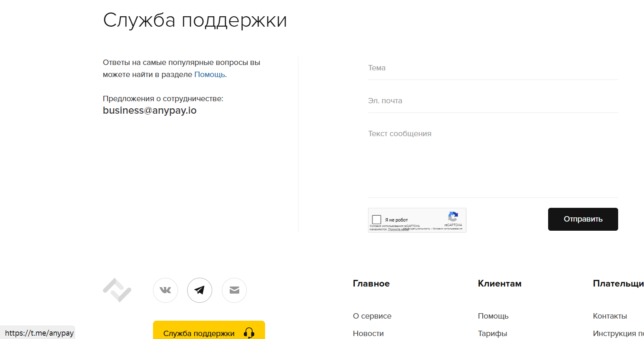Click Контакты in the Плательщикам column
This screenshot has width=644, height=339.
[x=610, y=316]
